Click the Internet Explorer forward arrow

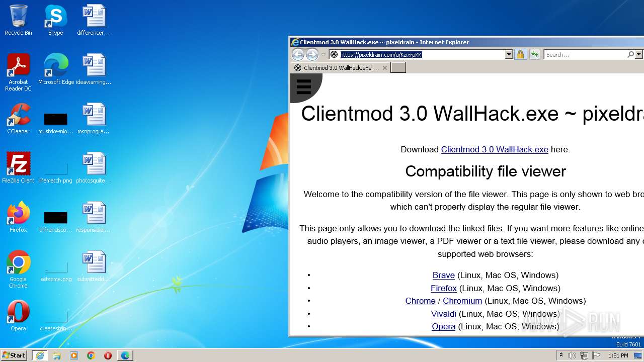pos(312,54)
